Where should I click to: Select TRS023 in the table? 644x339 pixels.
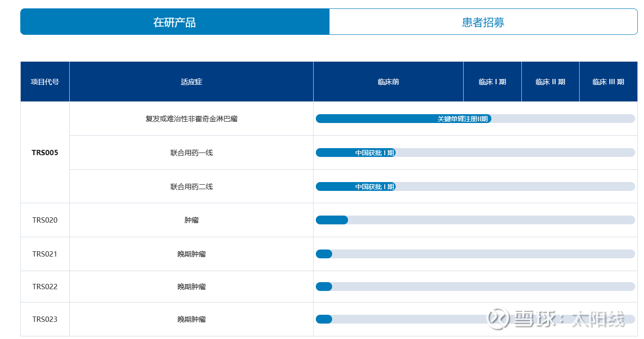point(45,319)
